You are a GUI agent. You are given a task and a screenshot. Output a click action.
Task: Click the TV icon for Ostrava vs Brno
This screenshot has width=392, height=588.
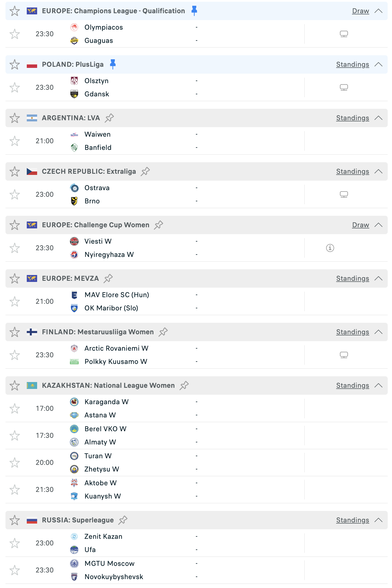click(344, 194)
